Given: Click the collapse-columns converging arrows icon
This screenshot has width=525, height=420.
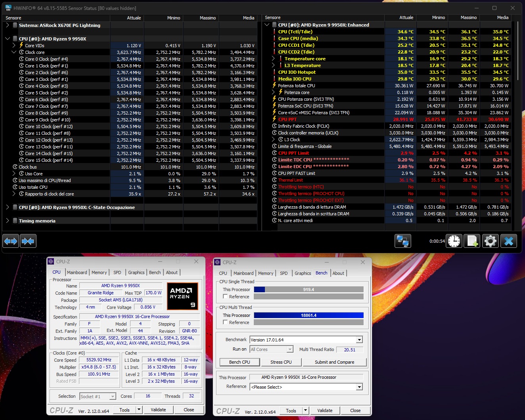Looking at the screenshot, I should 28,241.
